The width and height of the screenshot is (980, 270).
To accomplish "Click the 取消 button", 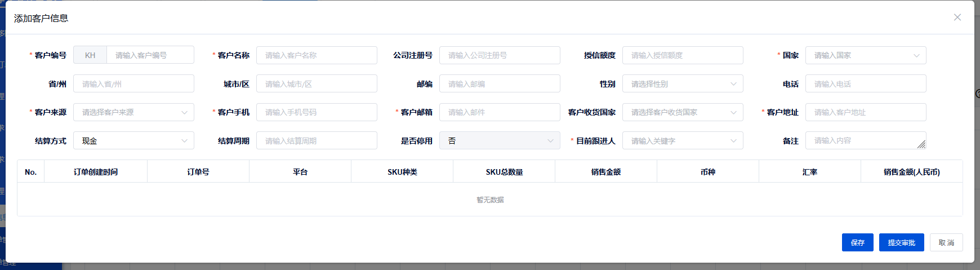I will pos(946,242).
